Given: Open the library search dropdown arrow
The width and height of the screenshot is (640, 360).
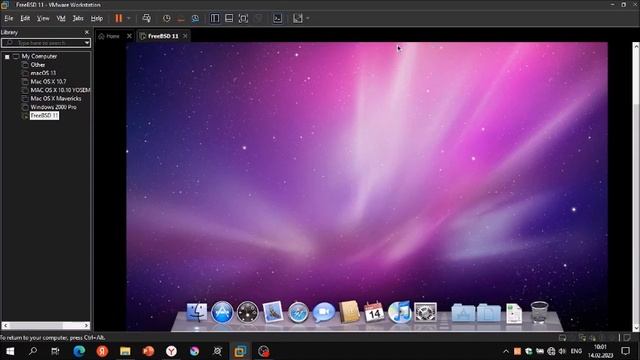Looking at the screenshot, I should 87,42.
